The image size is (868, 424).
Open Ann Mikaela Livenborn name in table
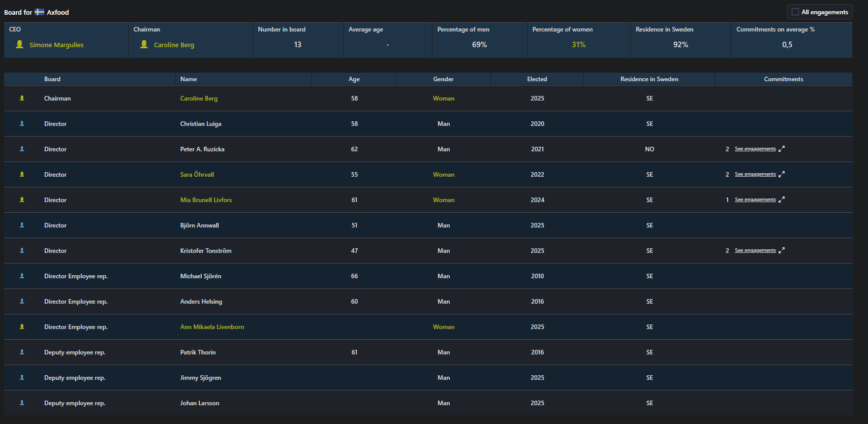pos(212,327)
